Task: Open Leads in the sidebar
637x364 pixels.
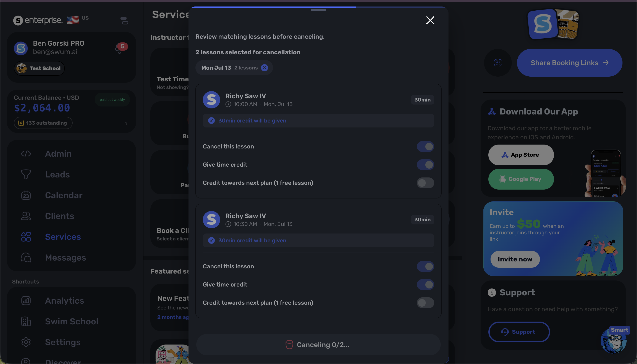Action: coord(71,174)
